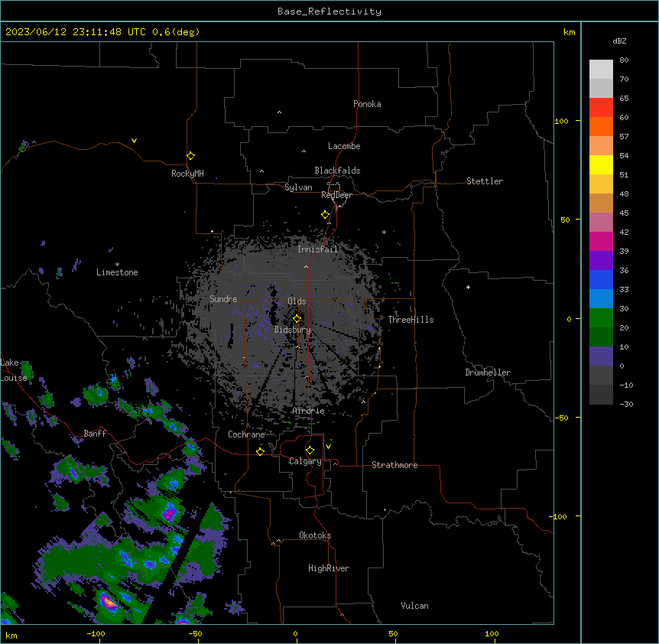
Task: Click the RockyMH label
Action: [187, 174]
